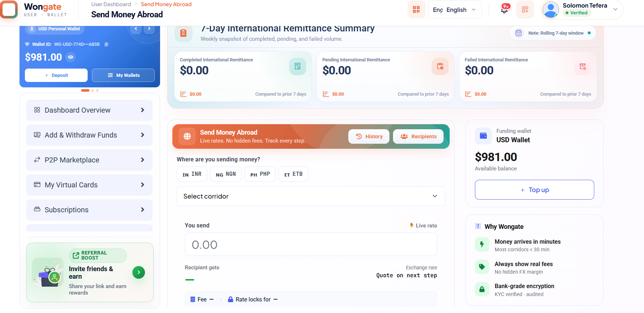The width and height of the screenshot is (644, 313).
Task: Open the Select corridor dropdown
Action: [x=311, y=196]
